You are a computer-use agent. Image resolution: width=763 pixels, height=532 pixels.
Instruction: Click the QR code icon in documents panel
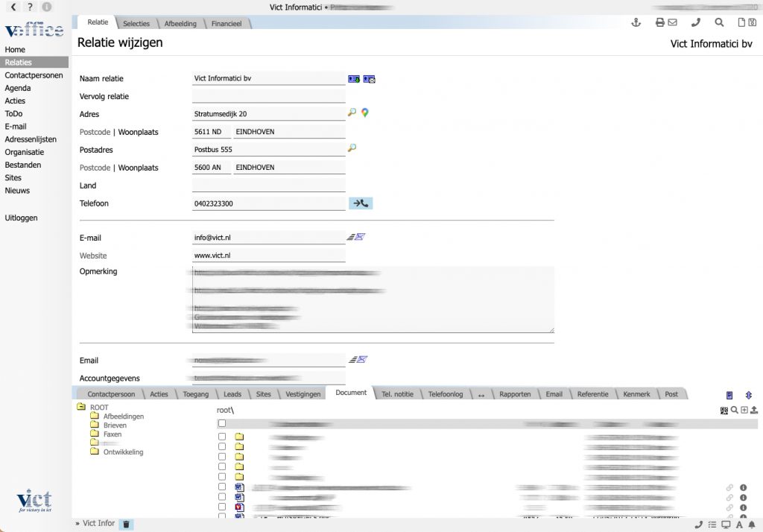click(x=724, y=411)
